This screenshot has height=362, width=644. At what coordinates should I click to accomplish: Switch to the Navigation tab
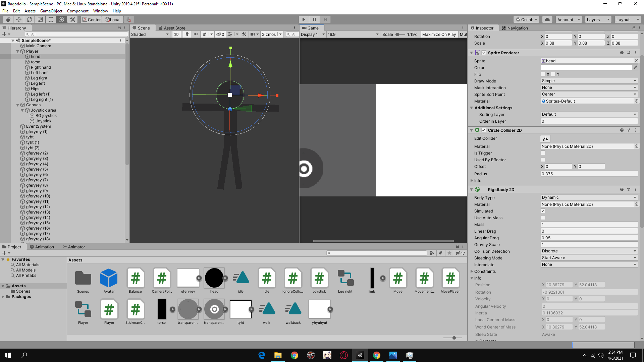[515, 28]
